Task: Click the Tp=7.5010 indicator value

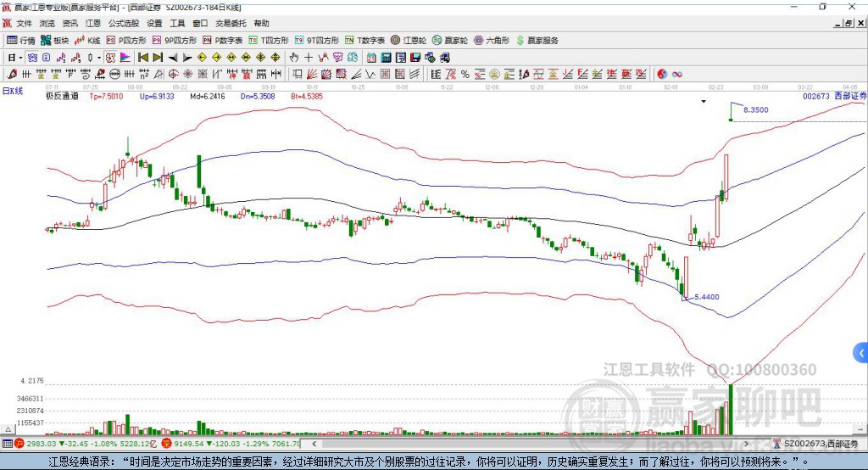Action: point(106,97)
